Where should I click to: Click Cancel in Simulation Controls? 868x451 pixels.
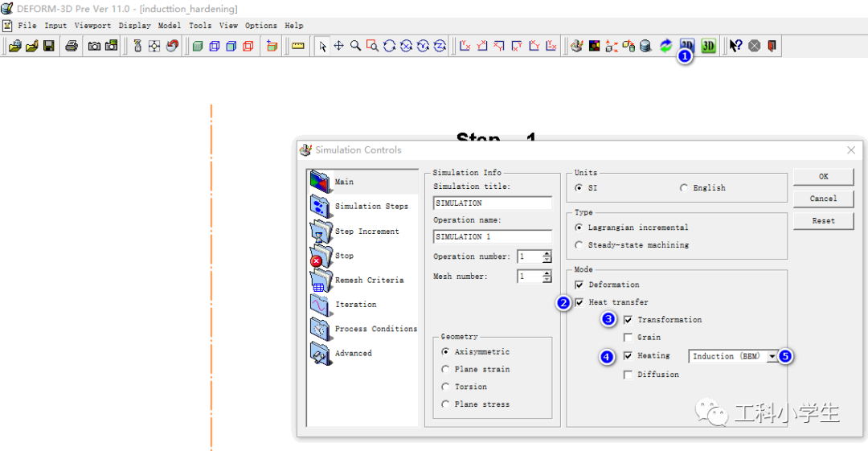[x=823, y=199]
